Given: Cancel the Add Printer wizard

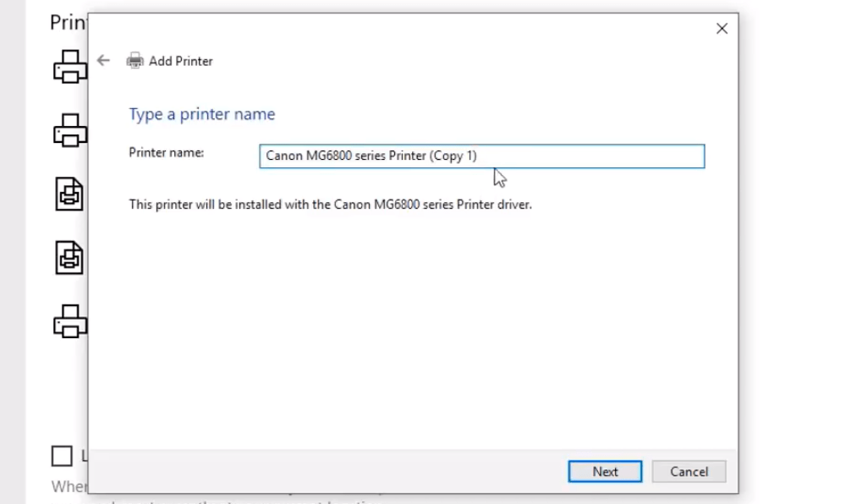Looking at the screenshot, I should [x=689, y=471].
